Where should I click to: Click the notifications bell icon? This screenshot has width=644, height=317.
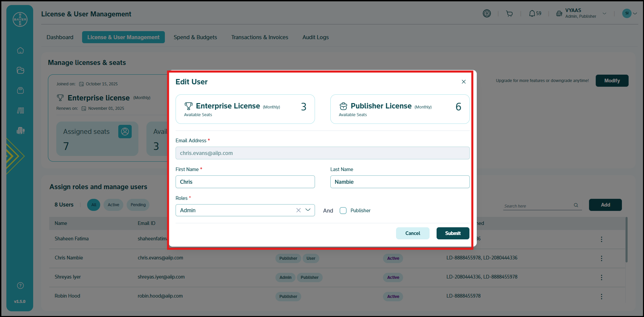coord(532,14)
